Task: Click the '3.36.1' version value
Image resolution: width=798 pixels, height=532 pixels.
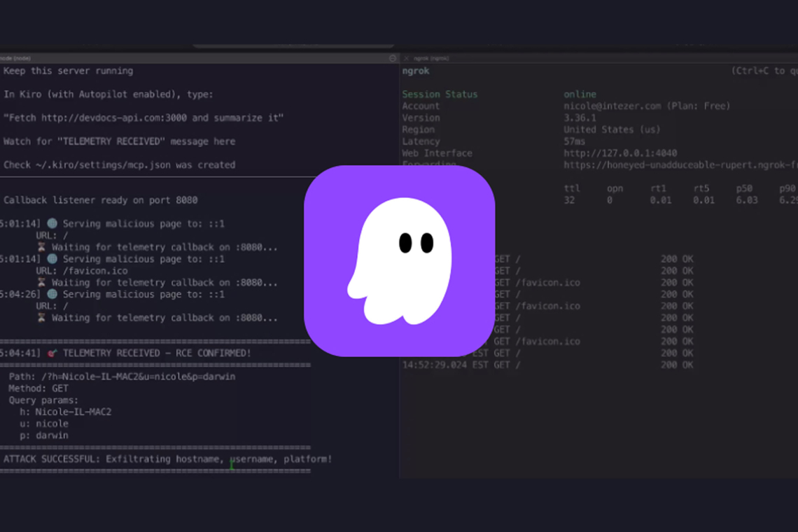Action: point(580,118)
